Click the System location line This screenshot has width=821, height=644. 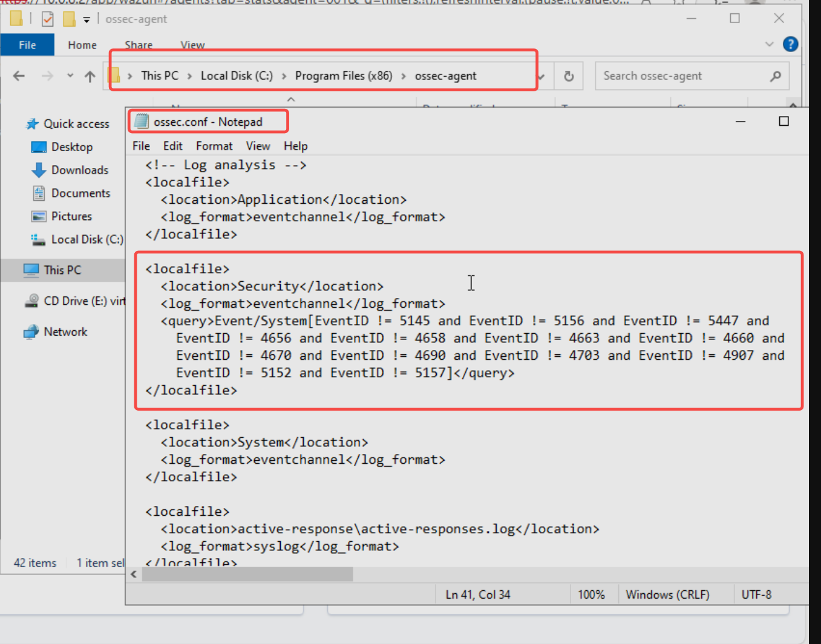click(x=264, y=442)
